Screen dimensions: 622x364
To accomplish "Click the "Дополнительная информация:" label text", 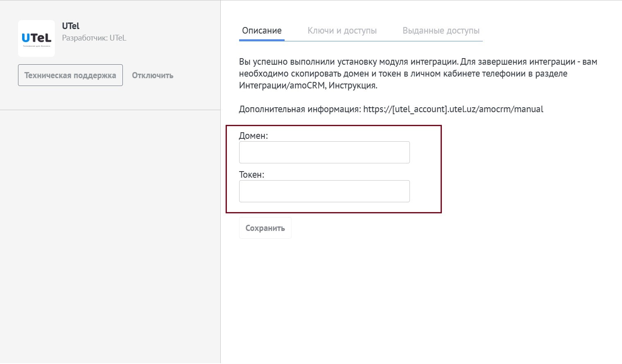I will (x=300, y=109).
